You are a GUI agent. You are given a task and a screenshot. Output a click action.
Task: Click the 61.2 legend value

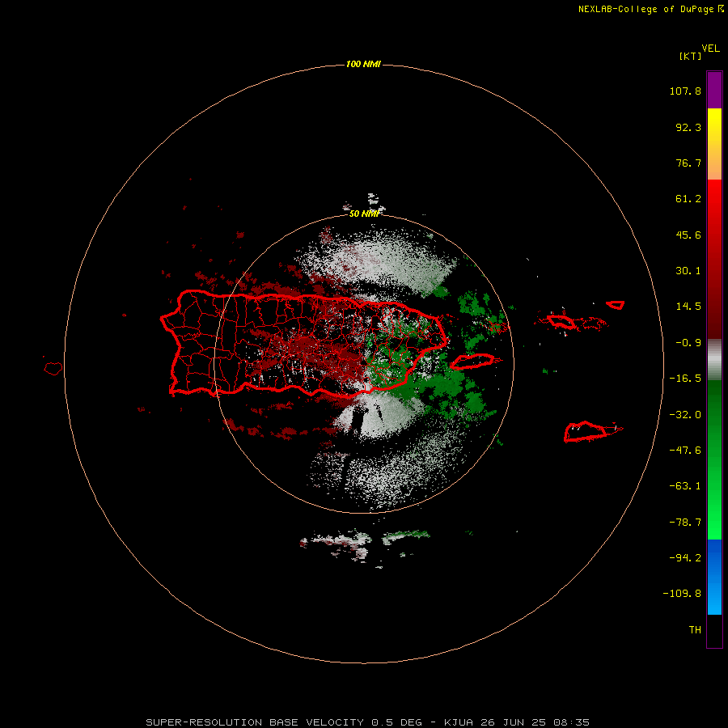pyautogui.click(x=688, y=199)
